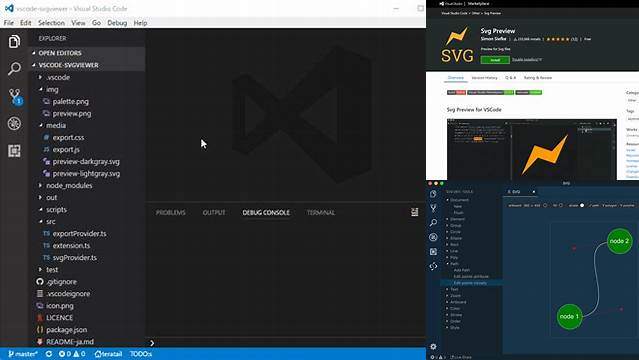Open Search icon in the SVG editor window

433,223
